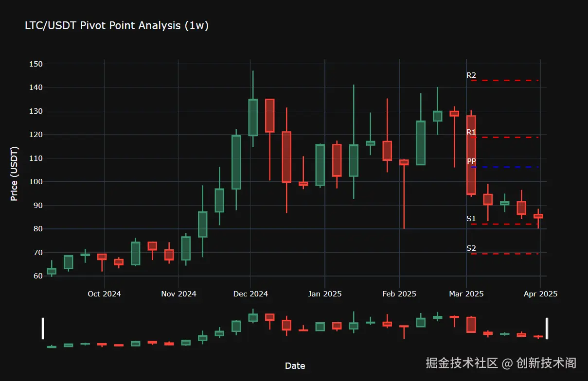Click the 110 y-axis tick label

[x=36, y=158]
